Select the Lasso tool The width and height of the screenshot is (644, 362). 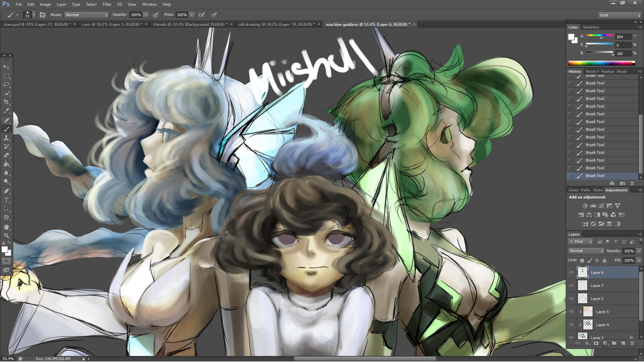coord(6,84)
